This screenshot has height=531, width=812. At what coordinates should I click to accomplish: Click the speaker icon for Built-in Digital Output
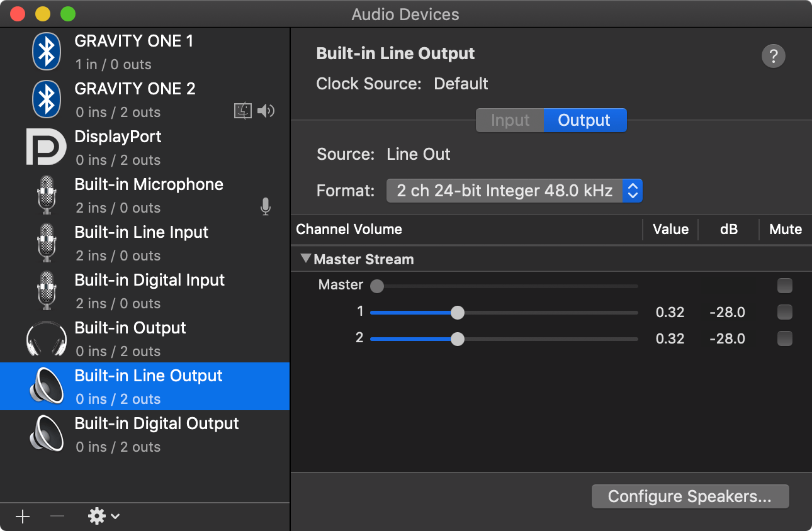click(x=46, y=433)
